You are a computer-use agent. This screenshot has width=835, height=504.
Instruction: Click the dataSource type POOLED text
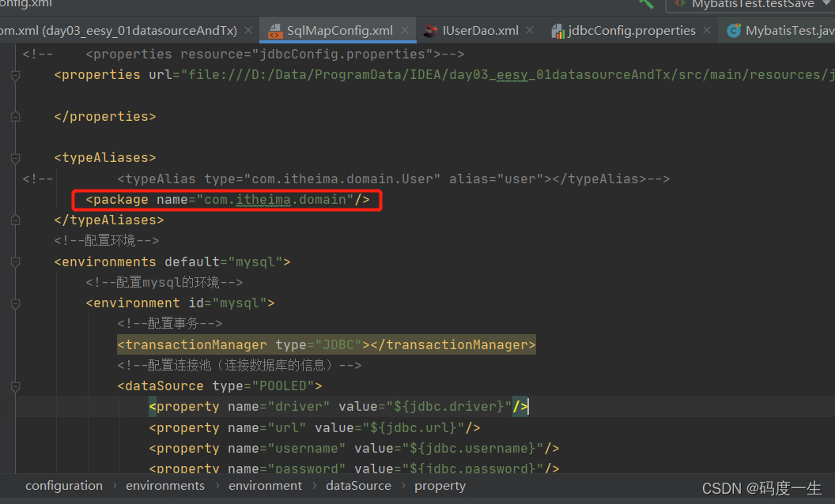pos(219,386)
